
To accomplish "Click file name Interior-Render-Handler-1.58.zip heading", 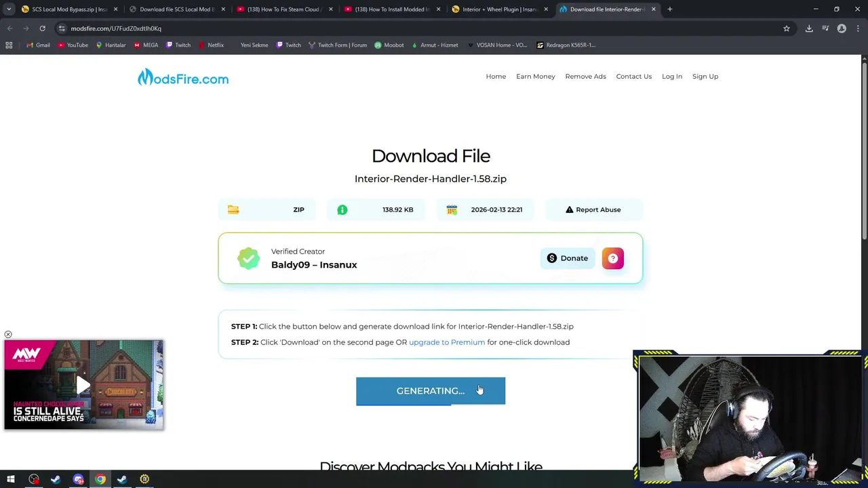I will tap(431, 179).
